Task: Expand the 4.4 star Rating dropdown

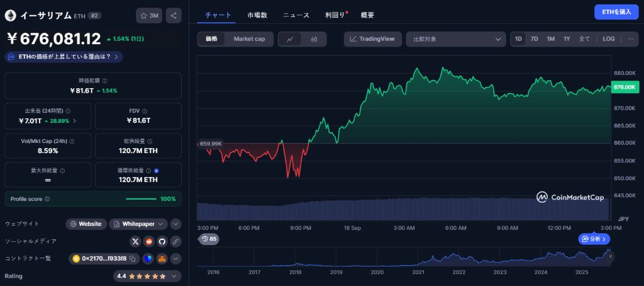Action: tap(147, 276)
